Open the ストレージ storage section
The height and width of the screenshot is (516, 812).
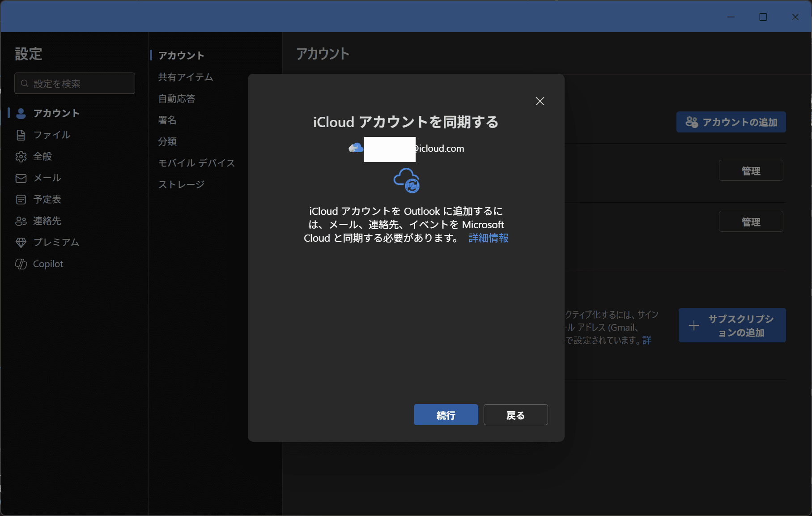click(x=181, y=184)
